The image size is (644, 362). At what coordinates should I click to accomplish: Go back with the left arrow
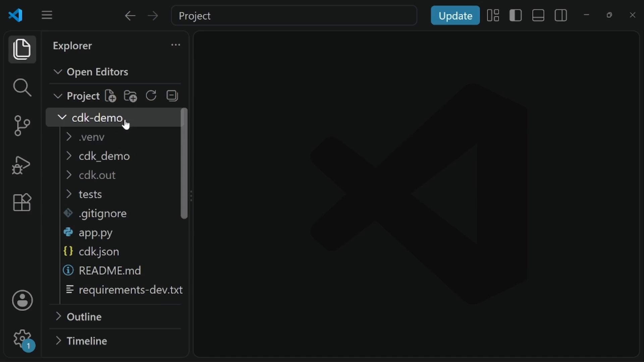tap(130, 15)
